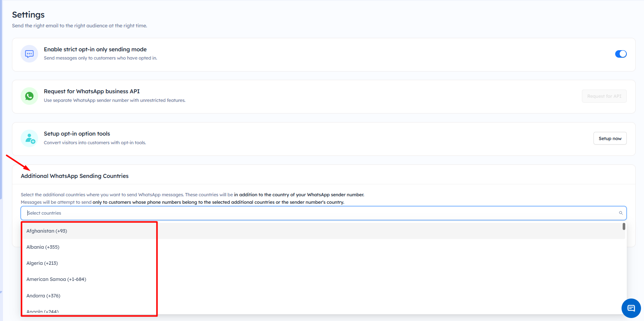644x321 pixels.
Task: Click the strict opt-in message bubble icon
Action: coord(29,54)
